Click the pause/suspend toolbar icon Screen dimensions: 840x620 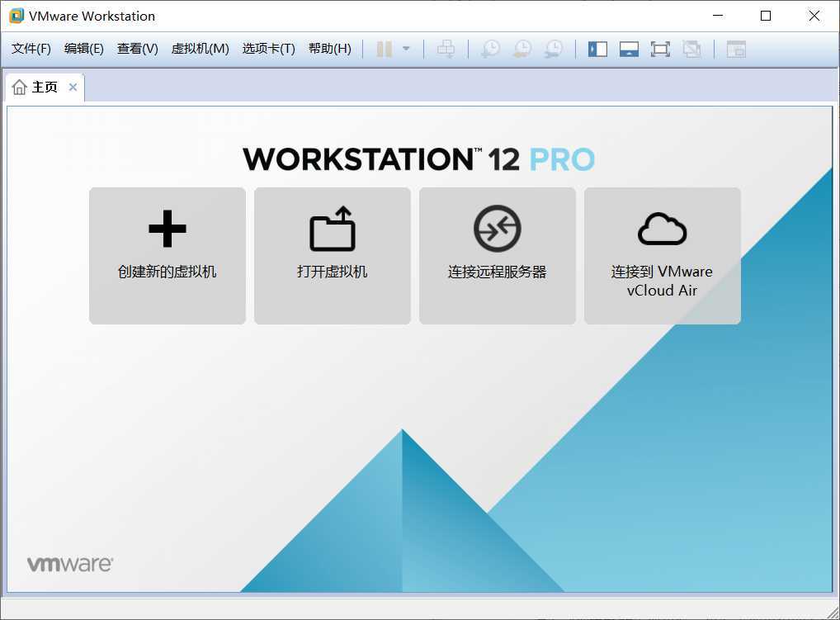385,50
